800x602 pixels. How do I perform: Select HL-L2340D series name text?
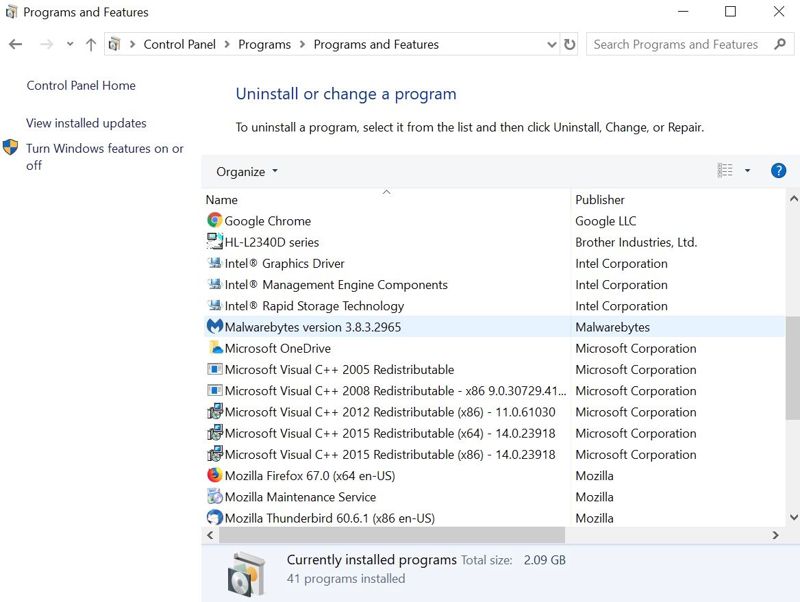tap(272, 242)
